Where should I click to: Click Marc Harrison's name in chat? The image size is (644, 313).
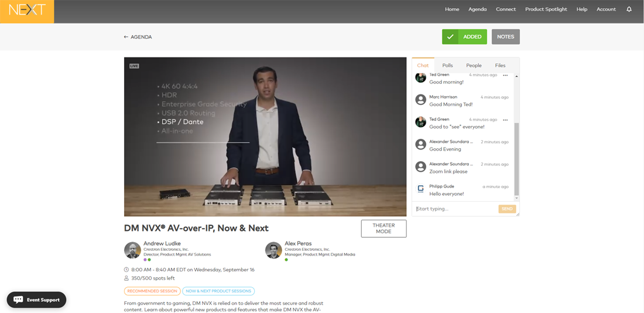point(443,97)
